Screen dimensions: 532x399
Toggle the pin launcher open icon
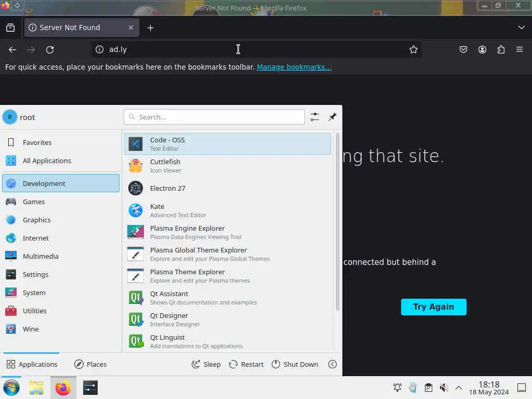(x=332, y=117)
